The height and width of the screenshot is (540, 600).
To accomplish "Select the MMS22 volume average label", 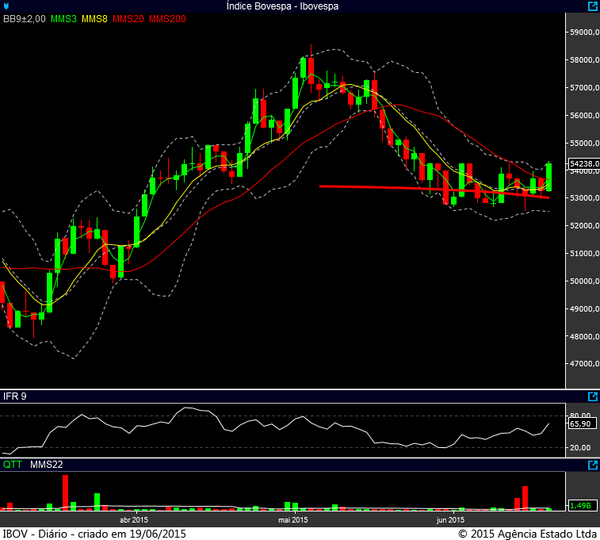I will [x=46, y=465].
